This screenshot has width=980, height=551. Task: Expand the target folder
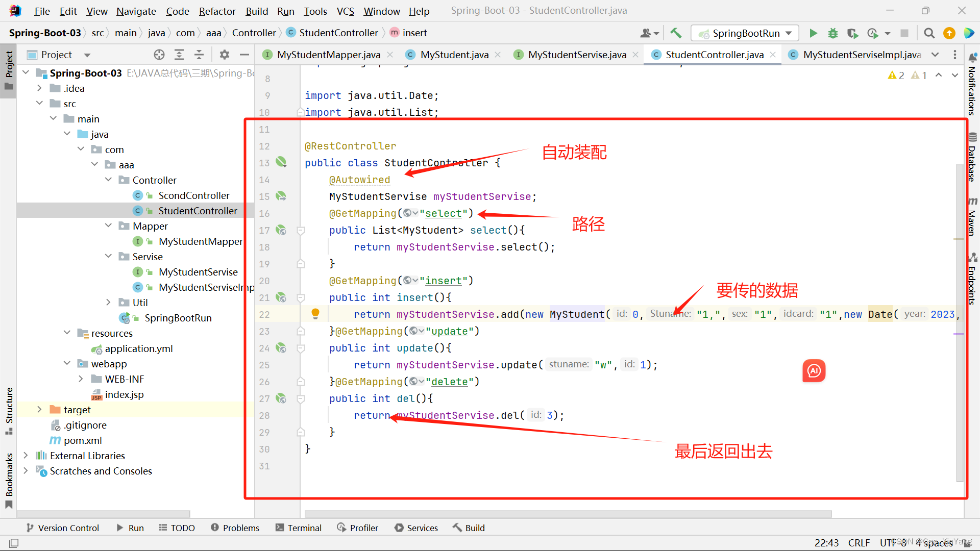click(39, 409)
